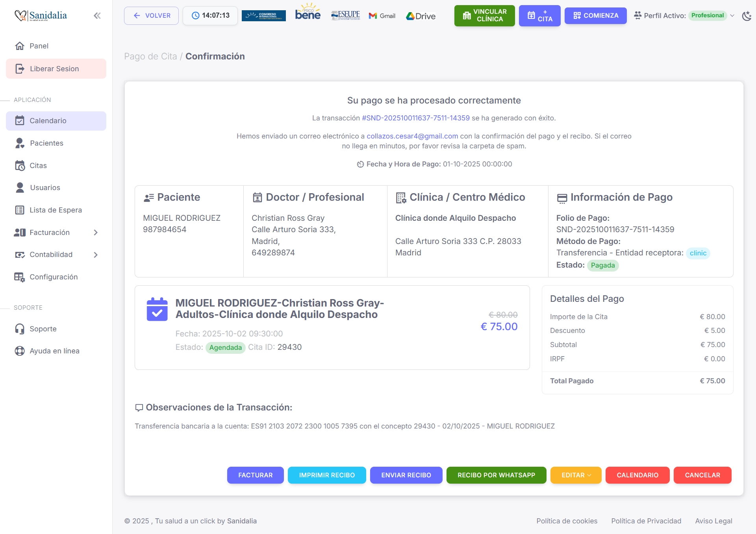Toggle dark mode moon icon

click(747, 16)
